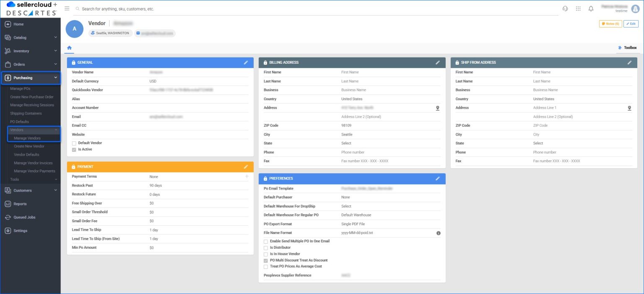Edit the Billing Address panel
This screenshot has height=294, width=644.
click(x=438, y=62)
